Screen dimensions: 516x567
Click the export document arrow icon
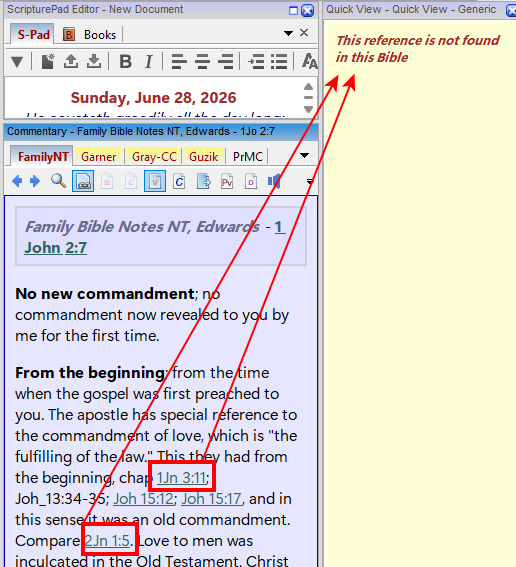[204, 181]
